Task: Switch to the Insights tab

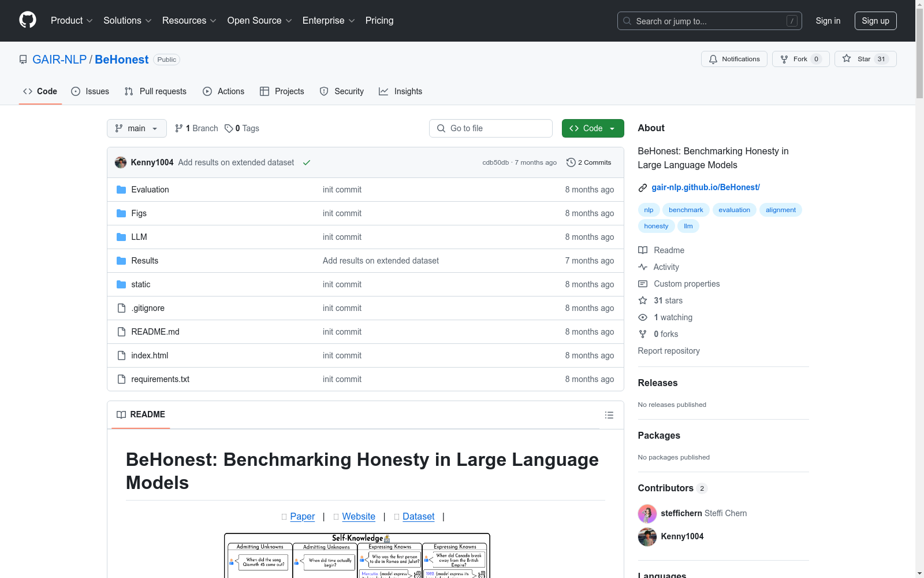Action: [401, 91]
